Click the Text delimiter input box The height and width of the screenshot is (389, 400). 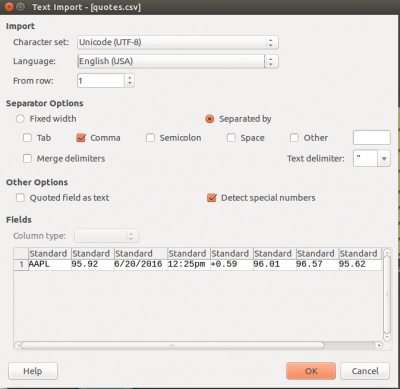(x=365, y=159)
